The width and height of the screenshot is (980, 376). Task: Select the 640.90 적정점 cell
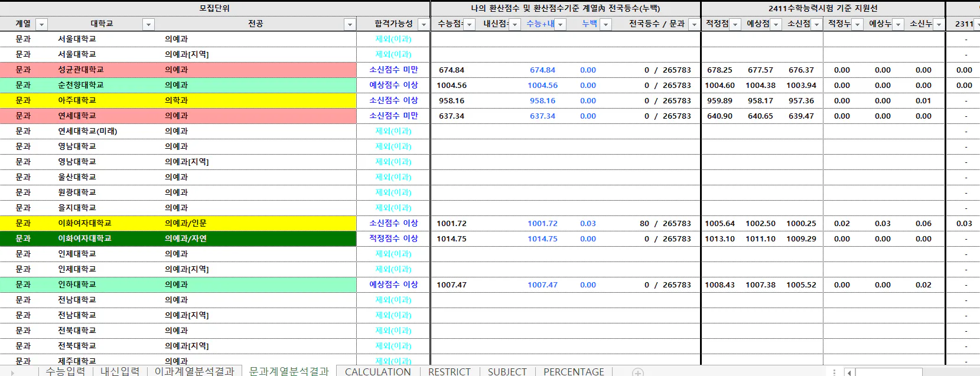coord(719,116)
